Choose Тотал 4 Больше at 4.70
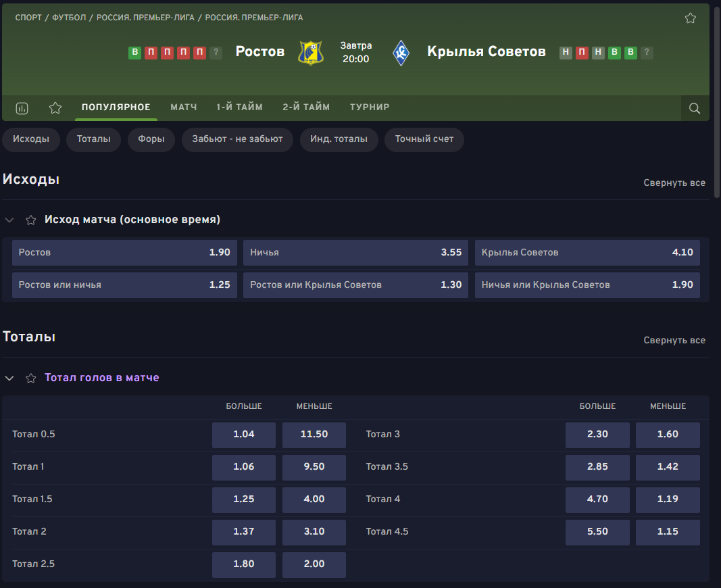This screenshot has width=721, height=588. (x=597, y=499)
